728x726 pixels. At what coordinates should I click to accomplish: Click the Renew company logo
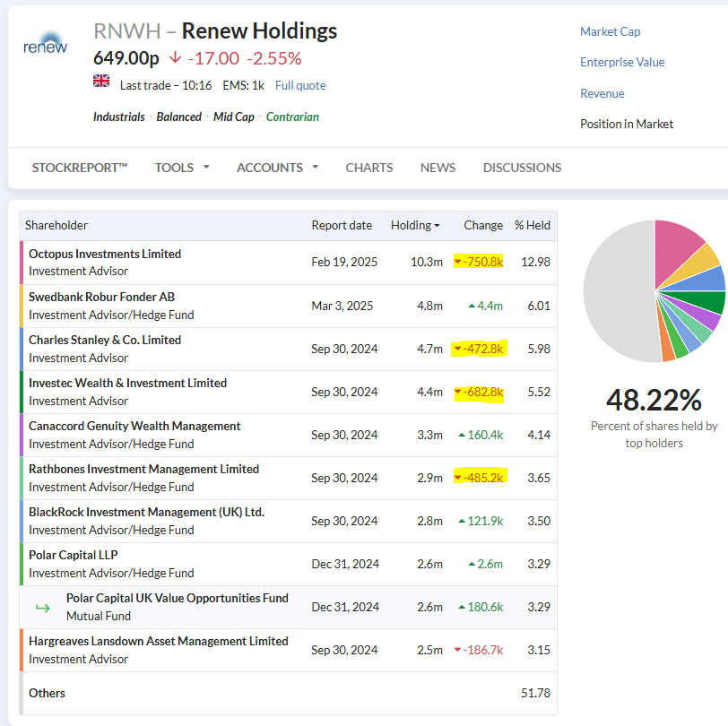pos(46,42)
